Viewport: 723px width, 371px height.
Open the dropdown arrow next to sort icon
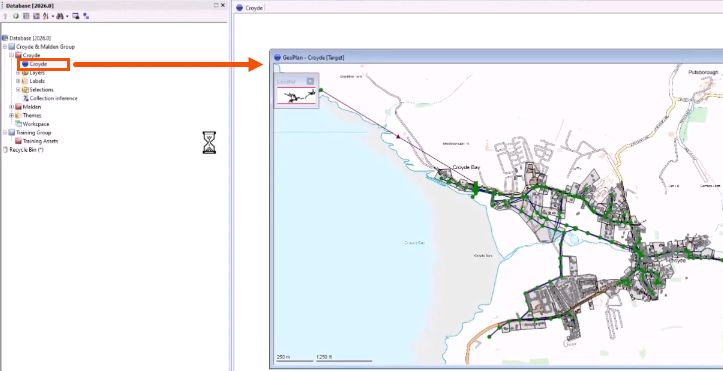click(x=53, y=16)
